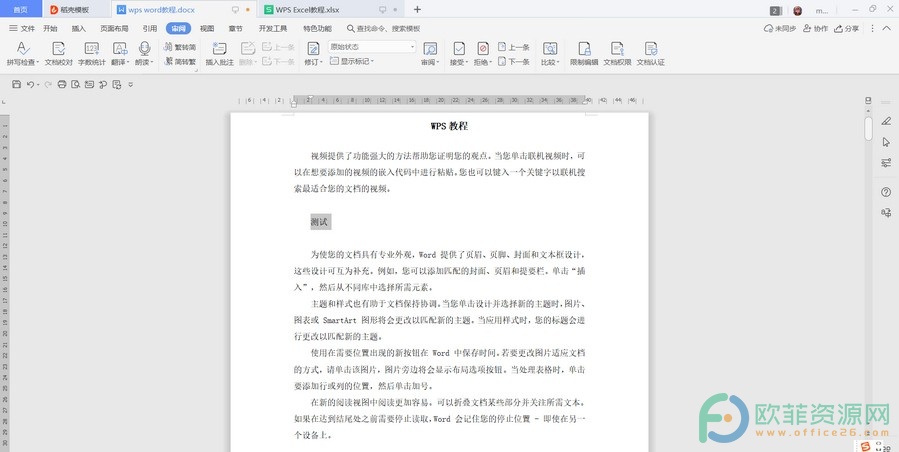Collapse the ribbon with the chevron
The height and width of the screenshot is (452, 899).
coord(886,28)
